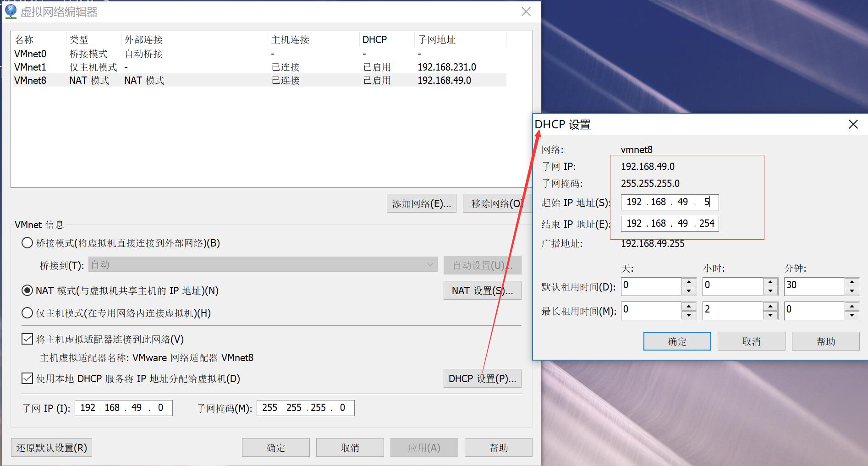The height and width of the screenshot is (466, 868).
Task: Decrease 默认租用时间 days spinner
Action: tap(689, 291)
